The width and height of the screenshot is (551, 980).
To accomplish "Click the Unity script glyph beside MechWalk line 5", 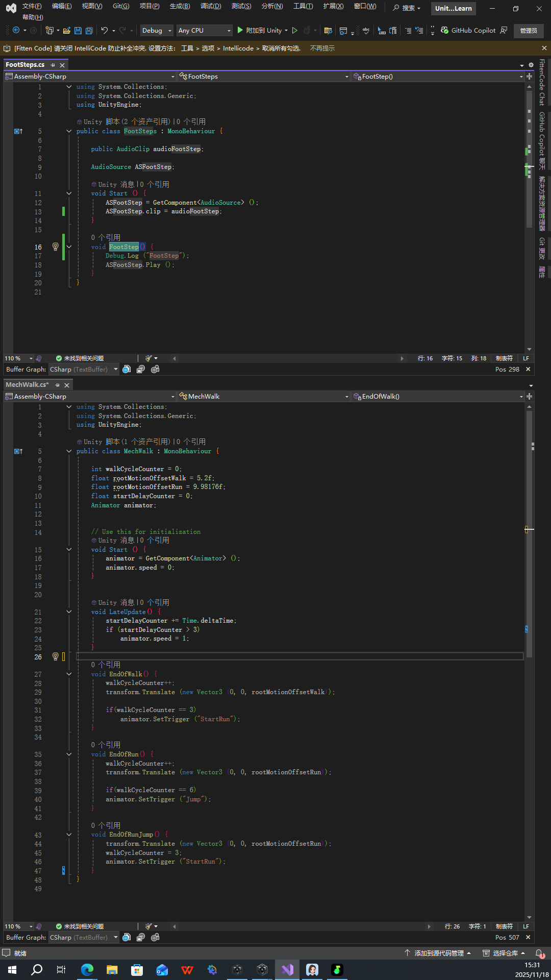I will coord(18,451).
